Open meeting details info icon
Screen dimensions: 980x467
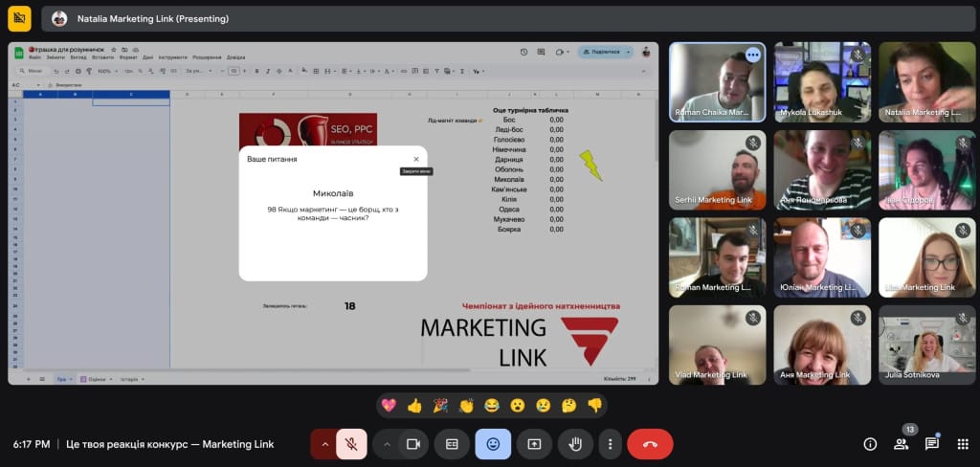tap(870, 444)
